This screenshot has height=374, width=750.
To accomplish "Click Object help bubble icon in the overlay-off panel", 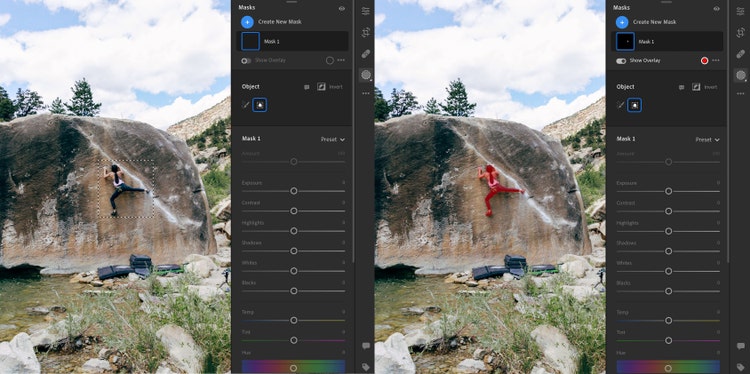I will [307, 87].
